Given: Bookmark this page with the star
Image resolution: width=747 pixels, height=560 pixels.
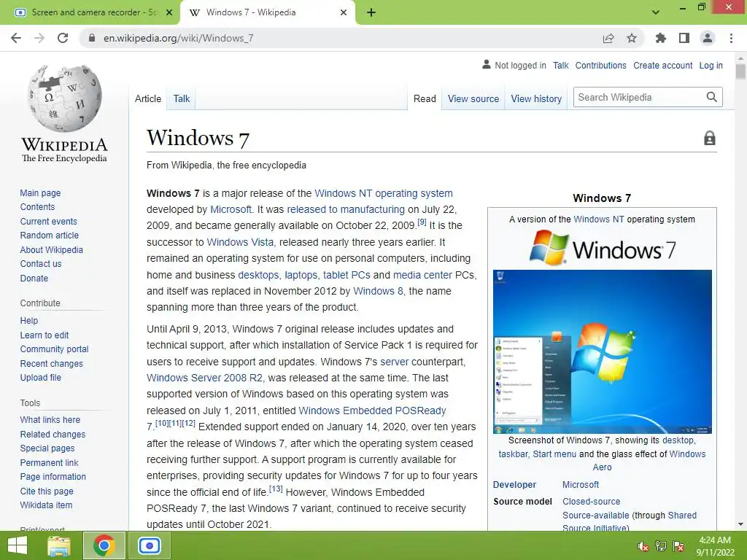Looking at the screenshot, I should [632, 38].
